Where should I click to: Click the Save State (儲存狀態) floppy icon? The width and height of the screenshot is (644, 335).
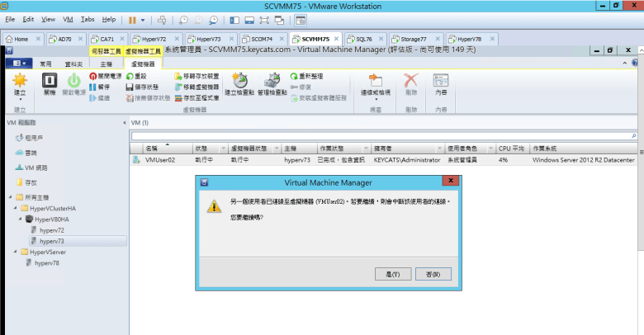pos(130,87)
